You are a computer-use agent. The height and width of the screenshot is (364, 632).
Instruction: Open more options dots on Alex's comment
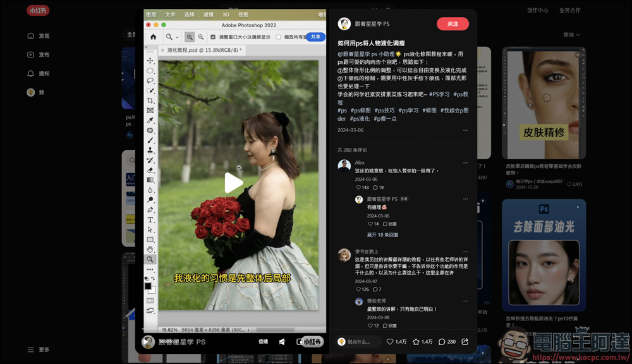[465, 163]
